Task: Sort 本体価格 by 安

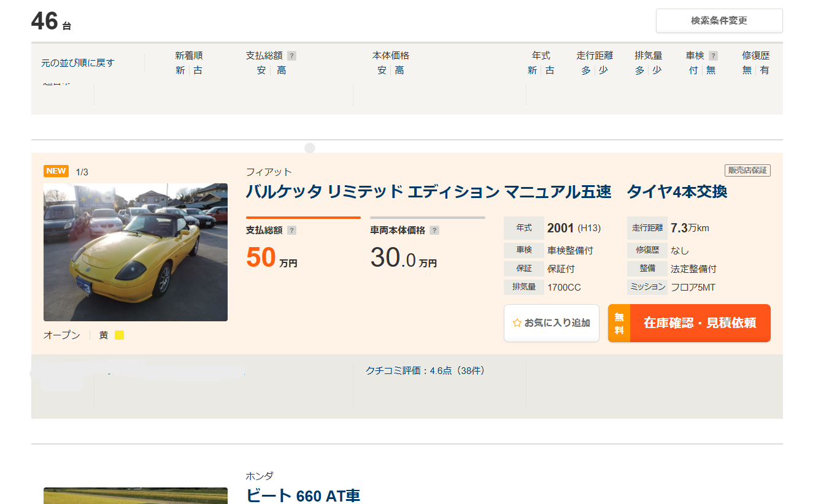Action: point(382,70)
